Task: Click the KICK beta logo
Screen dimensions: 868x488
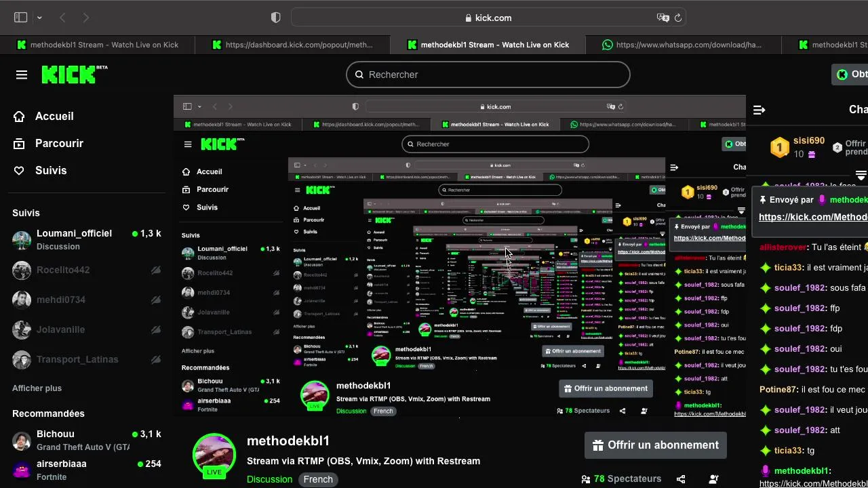Action: coord(75,75)
